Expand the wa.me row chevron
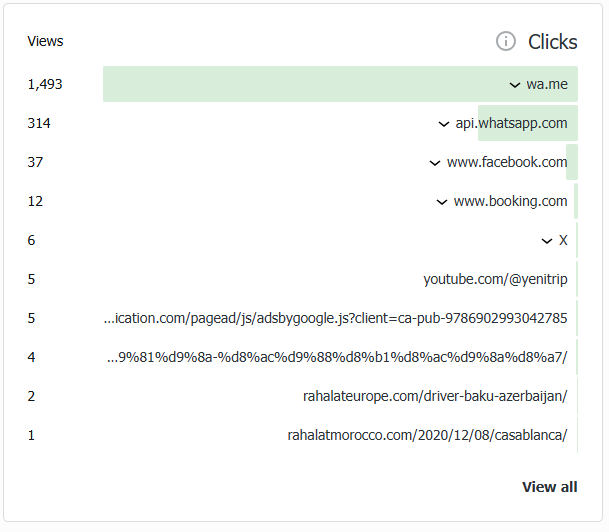609x532 pixels. tap(515, 85)
